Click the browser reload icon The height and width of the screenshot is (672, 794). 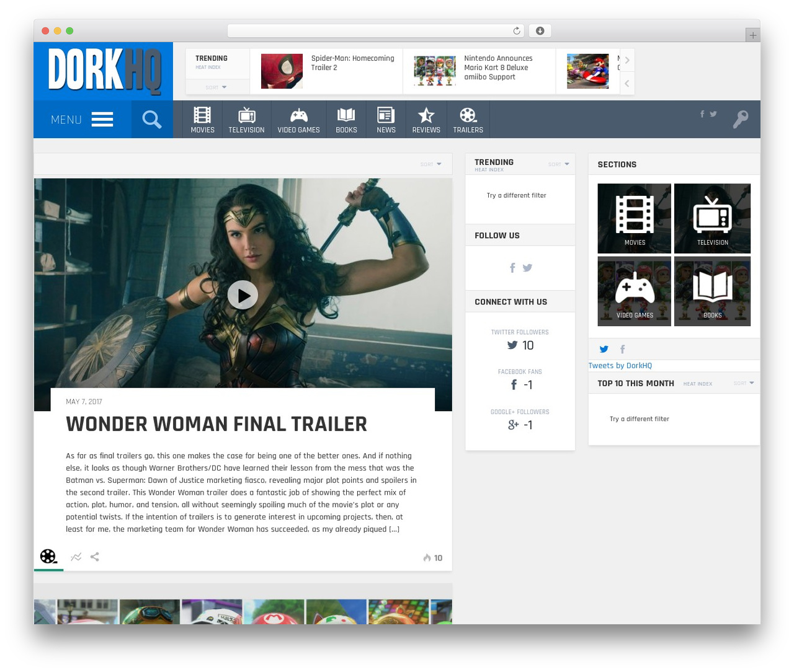pos(517,31)
